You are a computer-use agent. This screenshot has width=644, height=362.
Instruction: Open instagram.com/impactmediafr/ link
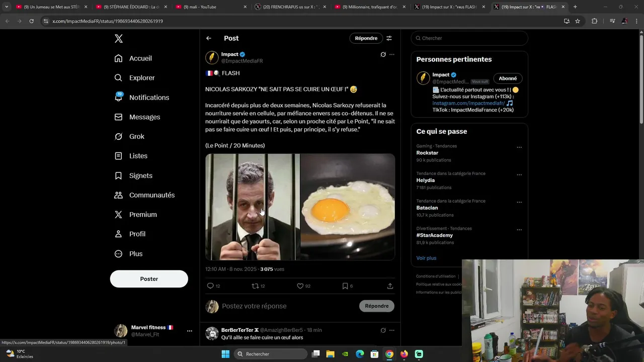click(x=468, y=103)
